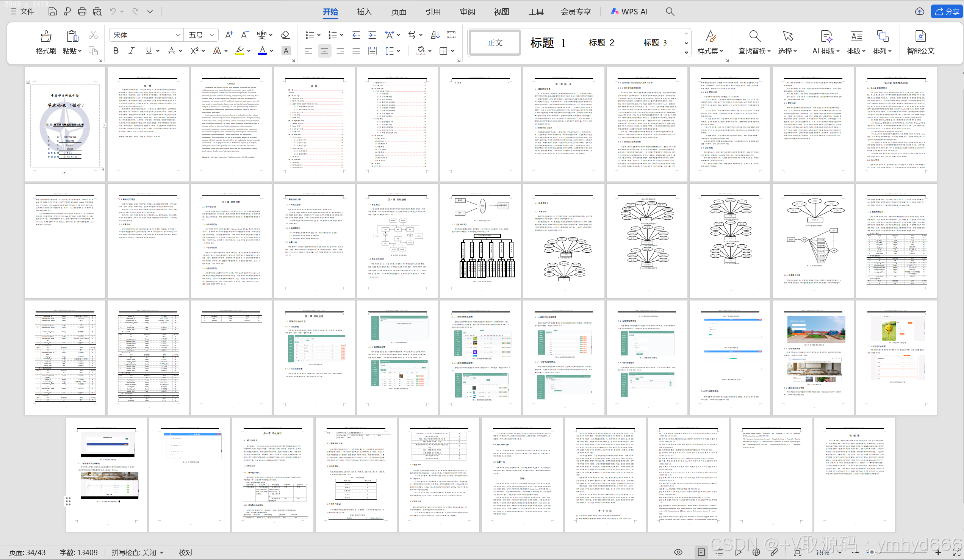Apply the 标题 1 heading style
The height and width of the screenshot is (560, 964).
coord(548,43)
